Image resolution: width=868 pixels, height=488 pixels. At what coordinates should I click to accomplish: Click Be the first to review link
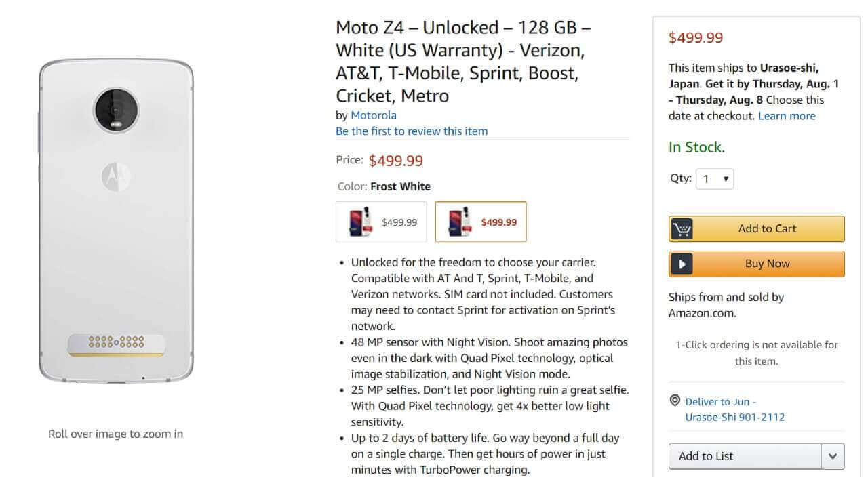point(412,131)
